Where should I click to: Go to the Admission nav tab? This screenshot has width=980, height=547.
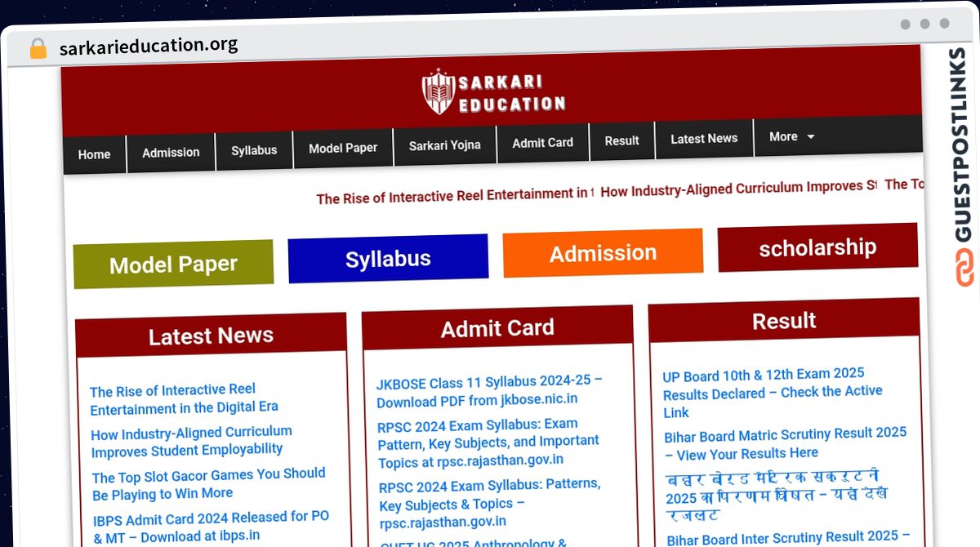[171, 152]
